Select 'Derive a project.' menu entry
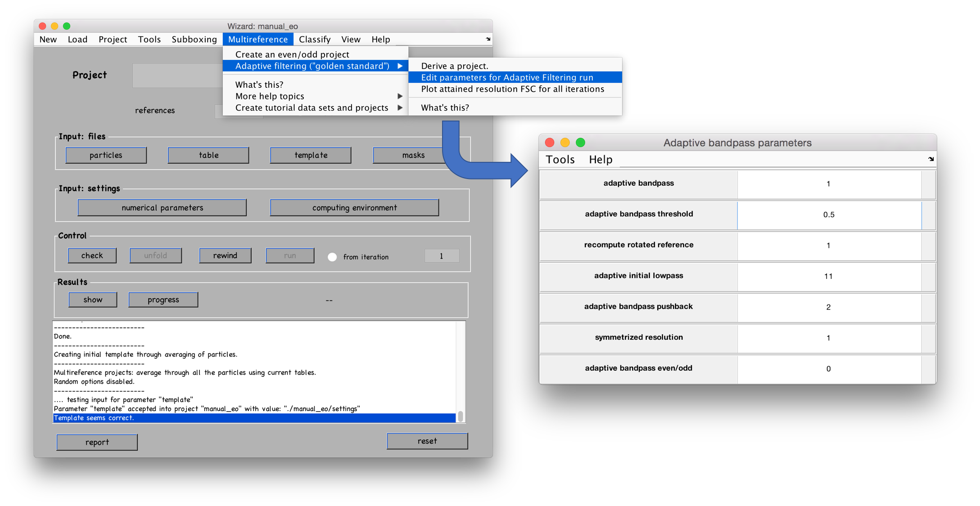This screenshot has height=506, width=980. 454,66
